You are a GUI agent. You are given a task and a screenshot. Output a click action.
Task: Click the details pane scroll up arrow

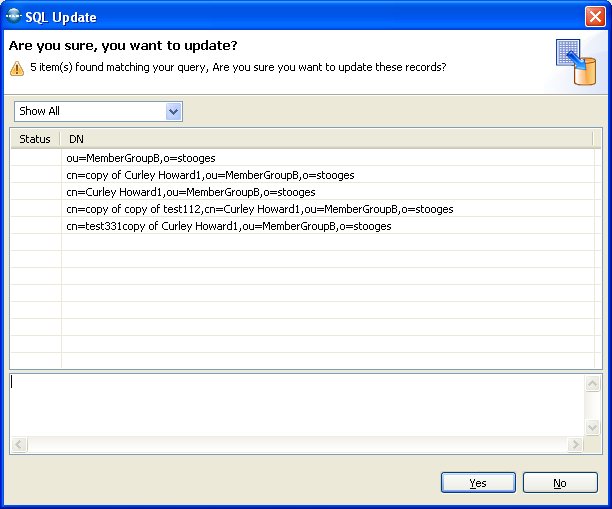point(593,384)
